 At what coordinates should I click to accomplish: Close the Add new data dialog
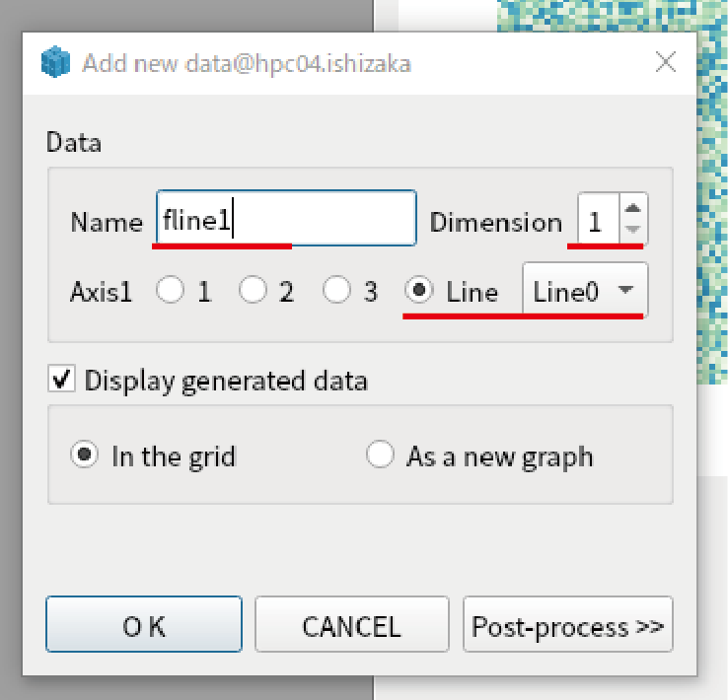pyautogui.click(x=665, y=62)
